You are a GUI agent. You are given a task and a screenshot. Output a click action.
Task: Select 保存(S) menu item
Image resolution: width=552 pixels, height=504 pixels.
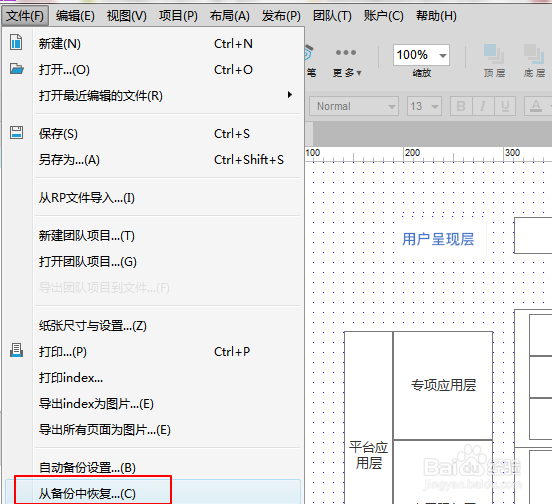point(153,134)
